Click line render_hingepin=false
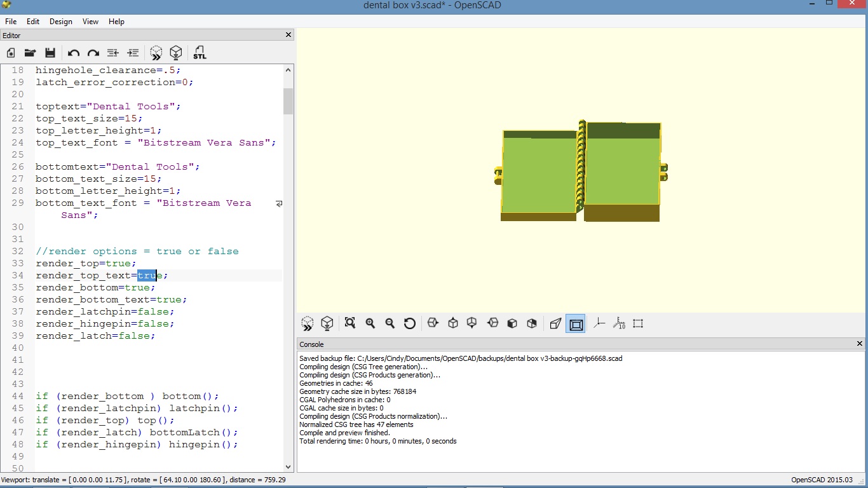Screen dimensions: 868x488 pyautogui.click(x=105, y=323)
